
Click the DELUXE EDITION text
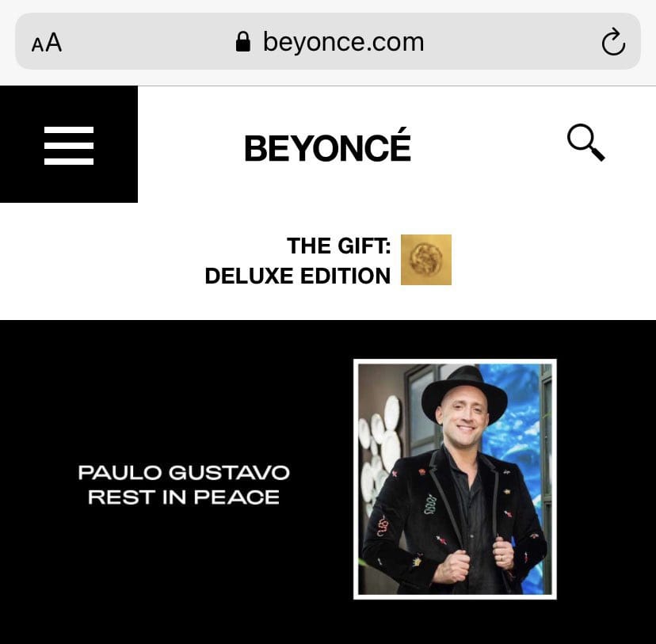point(297,276)
